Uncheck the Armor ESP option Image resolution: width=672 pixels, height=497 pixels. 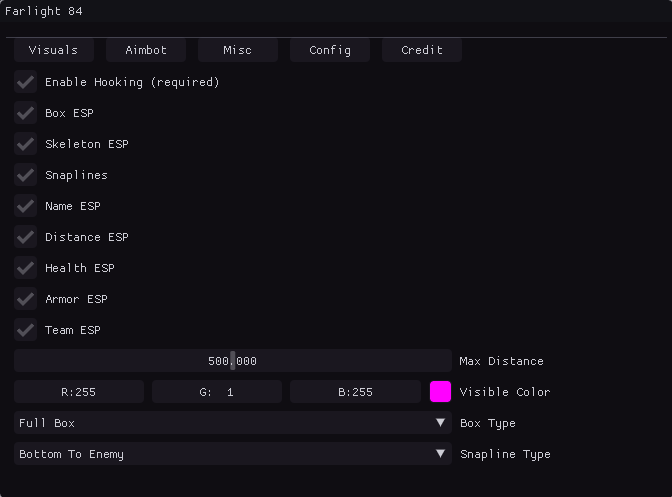[x=26, y=299]
